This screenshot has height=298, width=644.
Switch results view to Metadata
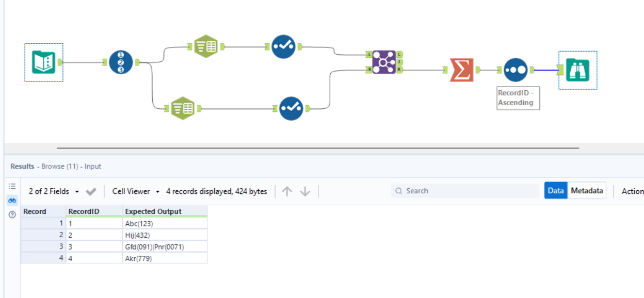587,191
